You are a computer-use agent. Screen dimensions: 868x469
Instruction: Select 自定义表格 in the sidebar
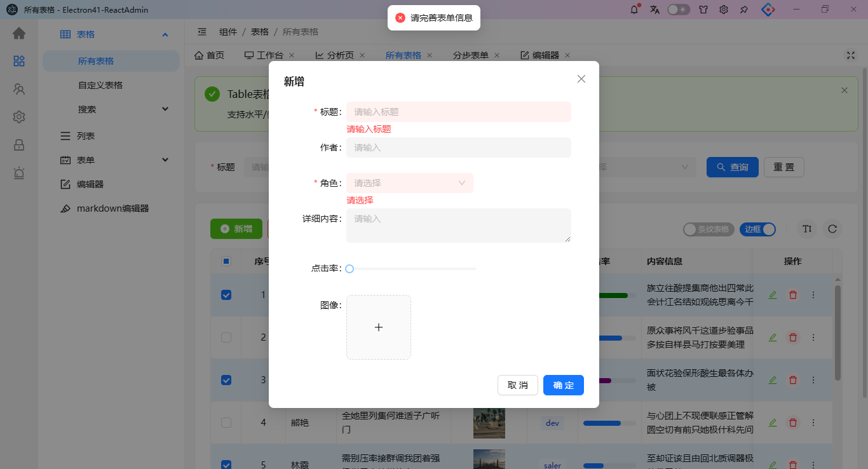coord(100,85)
